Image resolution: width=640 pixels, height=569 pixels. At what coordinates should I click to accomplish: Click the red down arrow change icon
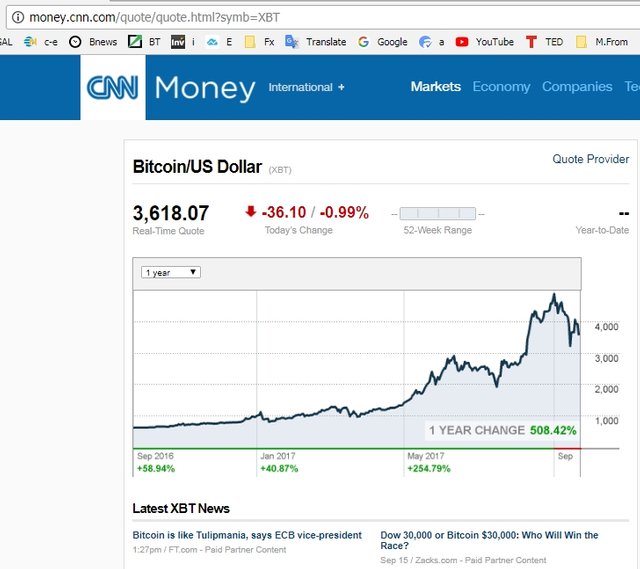tap(251, 211)
